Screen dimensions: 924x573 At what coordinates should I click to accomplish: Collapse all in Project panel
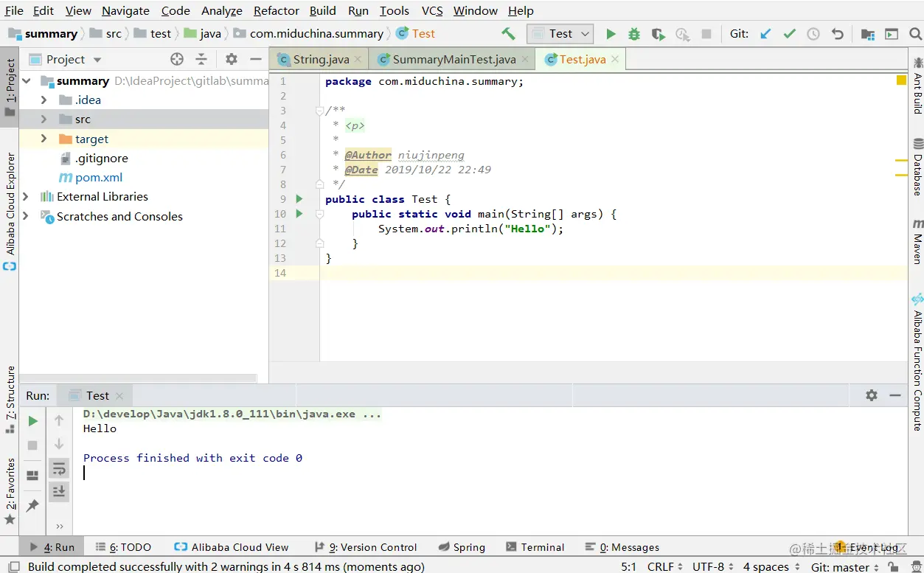201,59
